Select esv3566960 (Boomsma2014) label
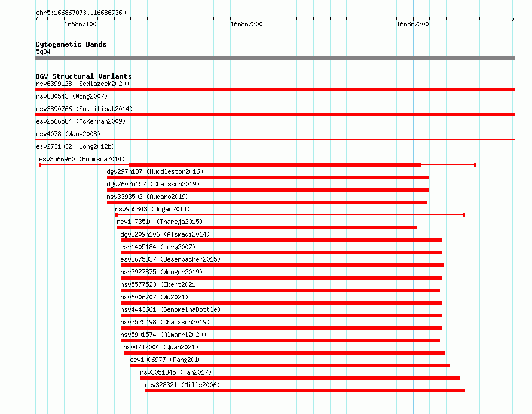 [x=82, y=159]
